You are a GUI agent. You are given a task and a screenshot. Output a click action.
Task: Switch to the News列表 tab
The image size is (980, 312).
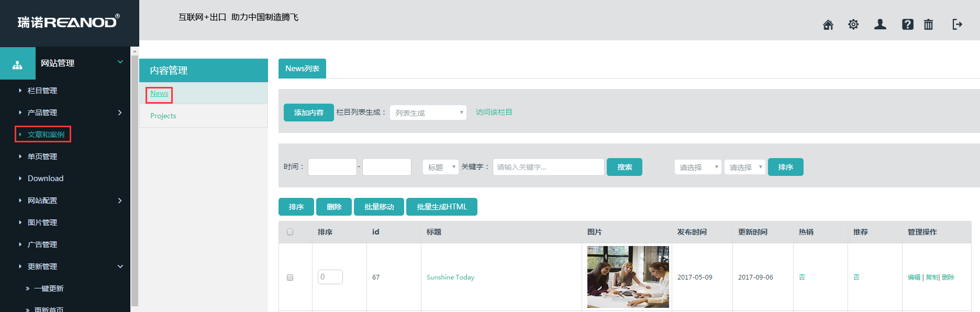point(302,69)
